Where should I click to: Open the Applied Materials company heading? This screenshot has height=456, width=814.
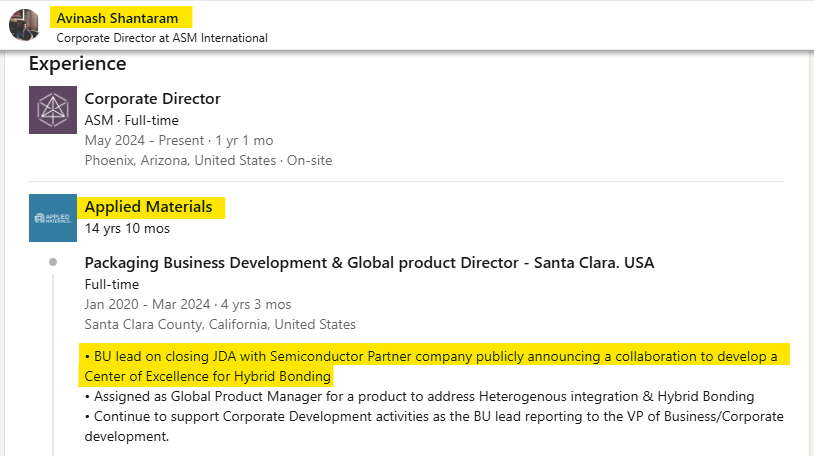148,207
